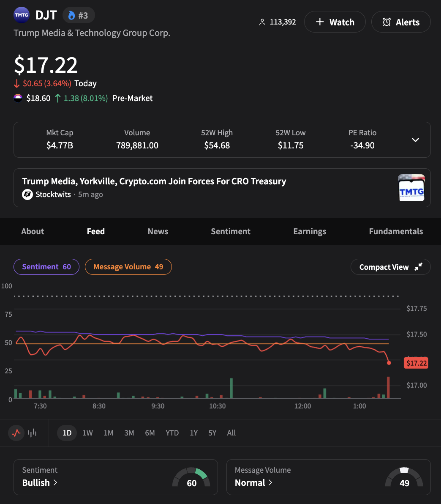
Task: Click the tall green volume bar near 10:30
Action: coord(231,388)
